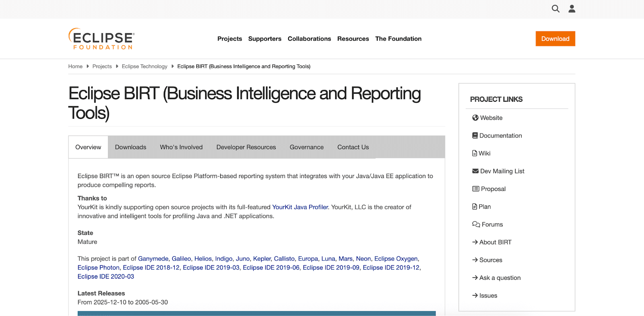Open the Eclipse IDE 2019-06 link
The width and height of the screenshot is (644, 316).
pyautogui.click(x=271, y=267)
